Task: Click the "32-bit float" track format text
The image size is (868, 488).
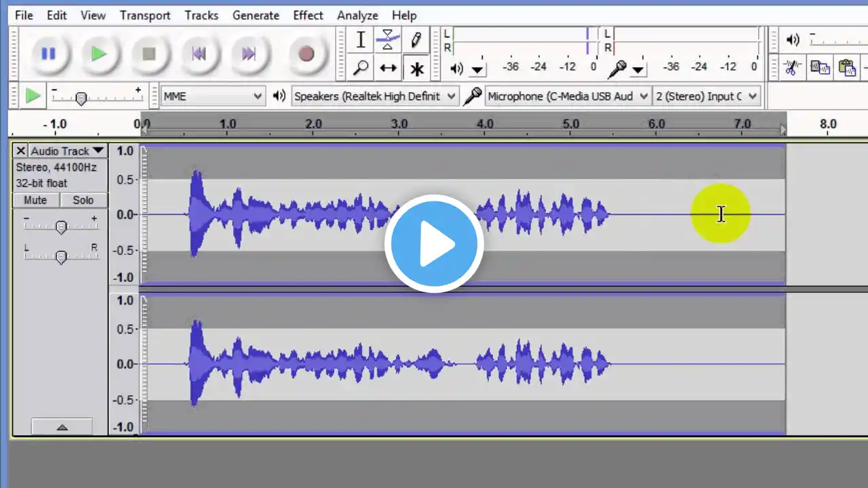Action: (x=42, y=183)
